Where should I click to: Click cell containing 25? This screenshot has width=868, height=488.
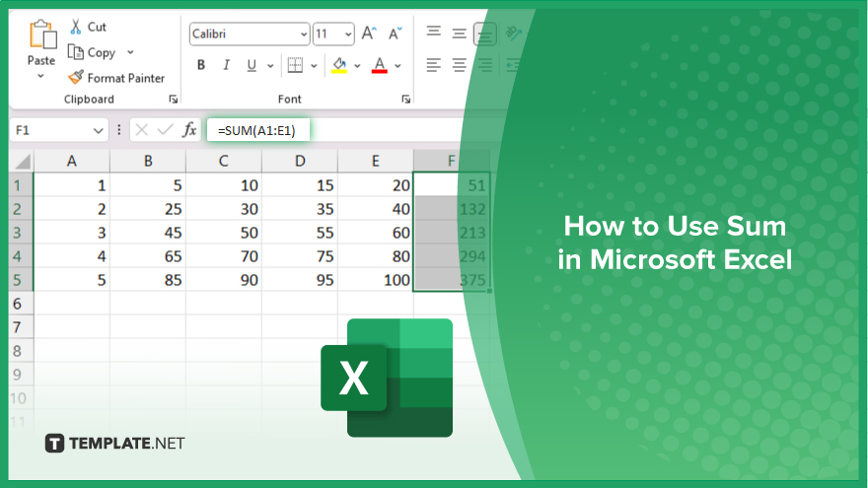(x=148, y=209)
